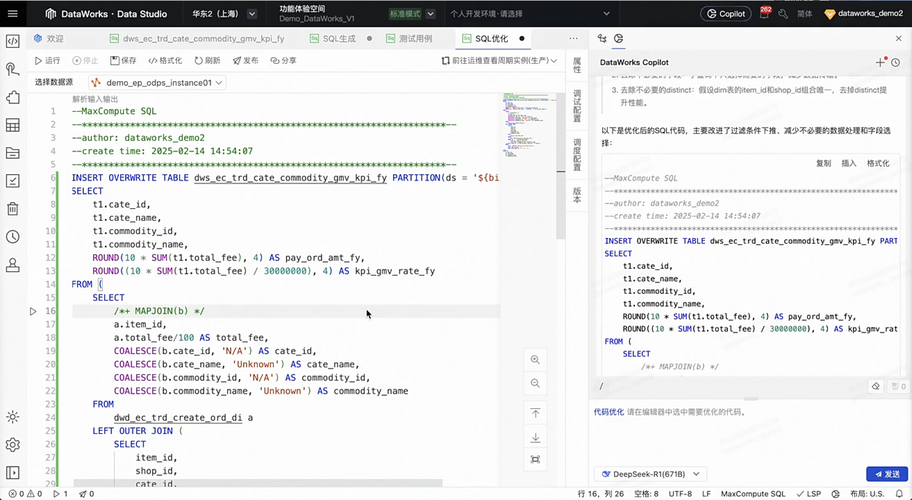Clear Copilot input with eraser icon

point(876,386)
